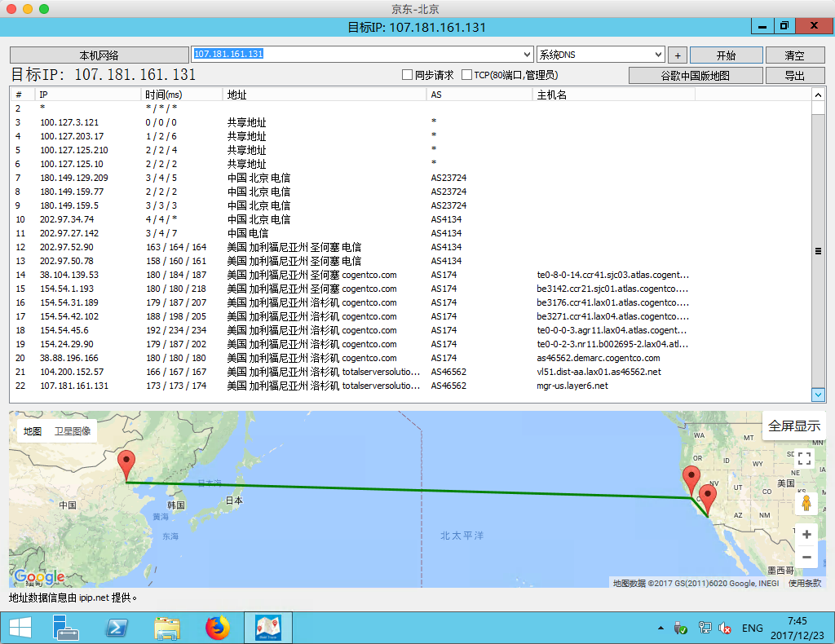
Task: Click the Windows Start button
Action: [20, 628]
